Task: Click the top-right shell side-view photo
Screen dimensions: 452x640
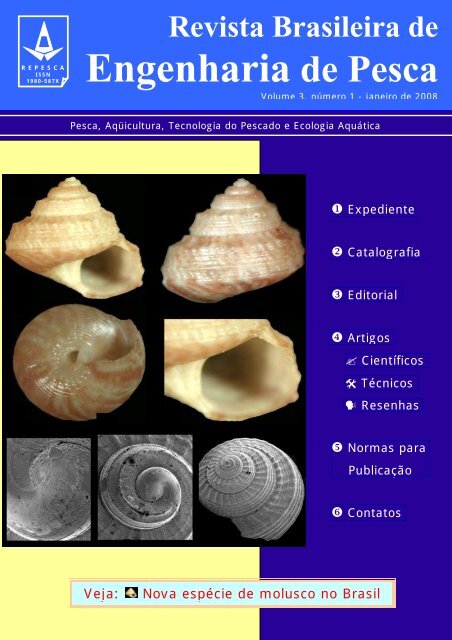Action: pyautogui.click(x=233, y=240)
